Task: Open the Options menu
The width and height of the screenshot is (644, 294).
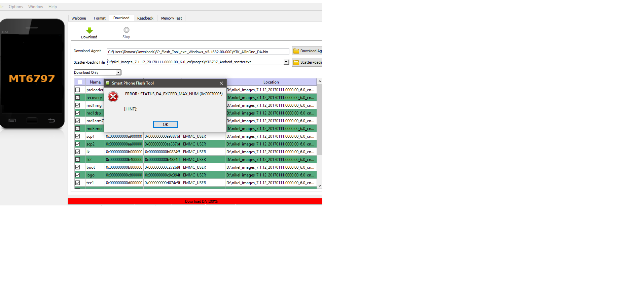Action: [x=16, y=7]
